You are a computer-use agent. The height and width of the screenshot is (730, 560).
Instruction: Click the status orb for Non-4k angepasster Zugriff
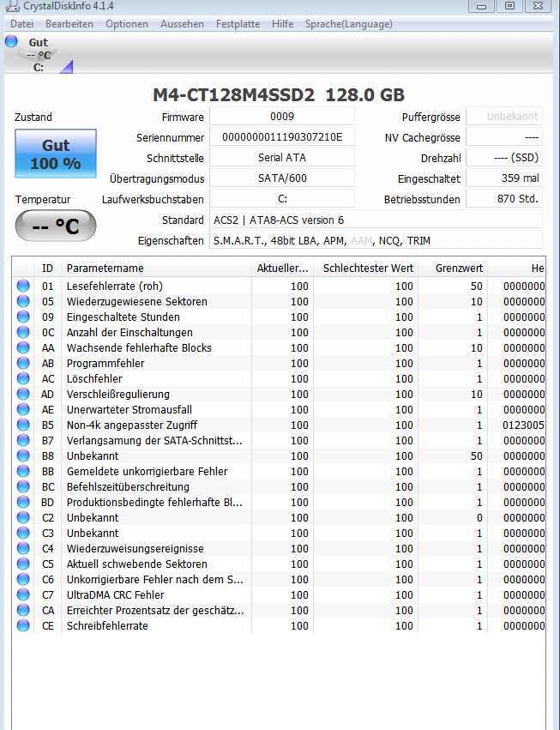23,425
